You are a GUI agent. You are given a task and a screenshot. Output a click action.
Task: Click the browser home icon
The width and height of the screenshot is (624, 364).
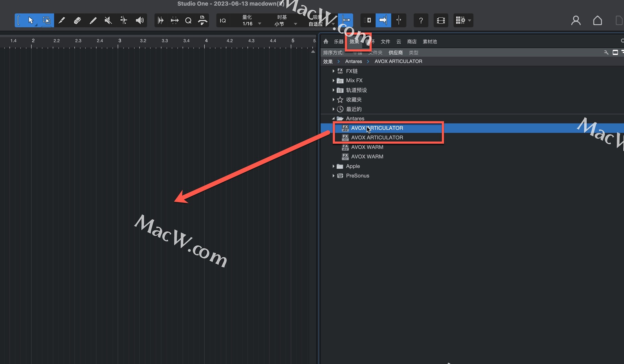point(326,41)
